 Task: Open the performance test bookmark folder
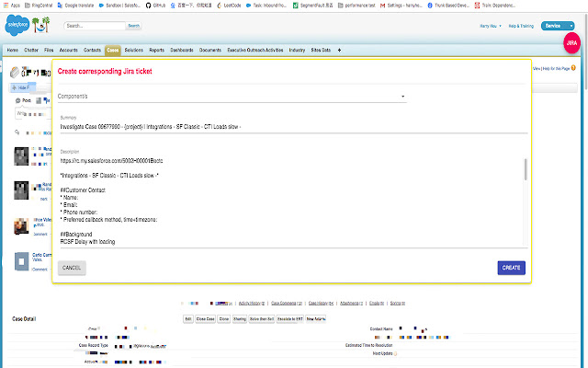coord(356,6)
